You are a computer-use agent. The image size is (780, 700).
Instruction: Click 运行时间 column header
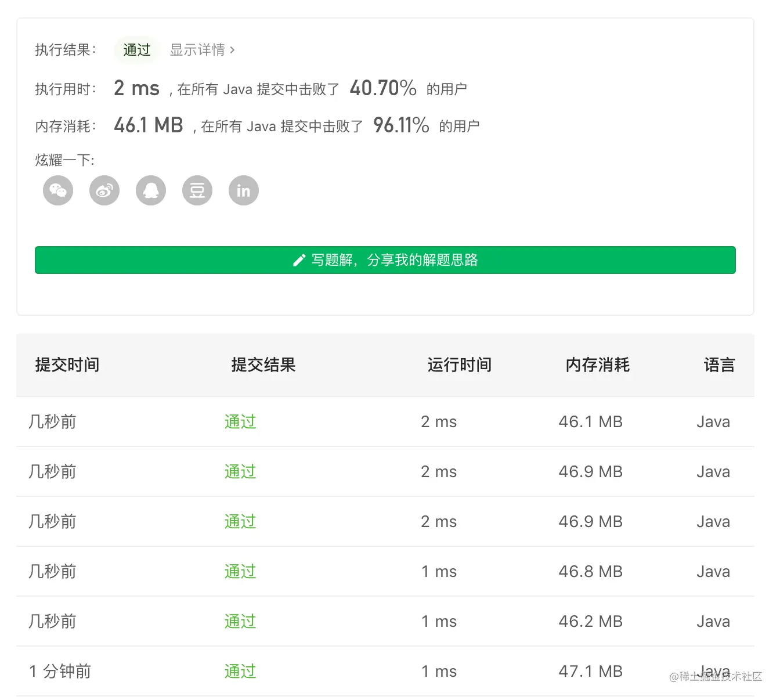460,365
